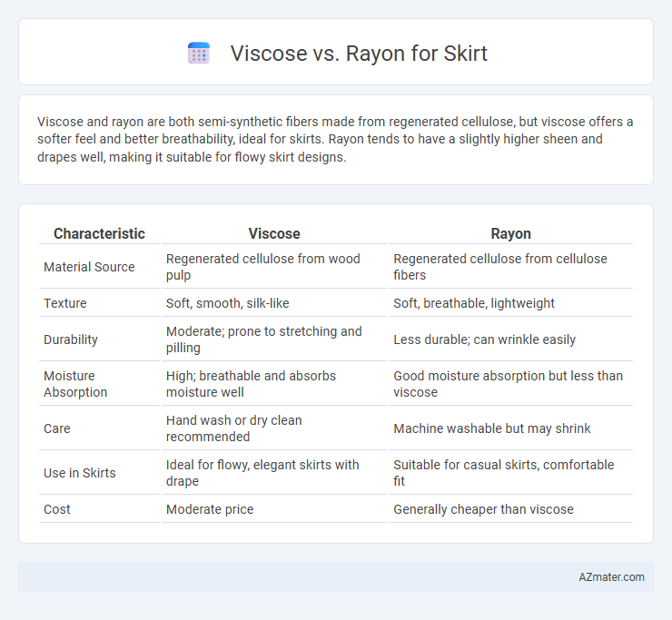
Task: Click 'Moderate; prone to stretching and pilling' cell
Action: [274, 340]
